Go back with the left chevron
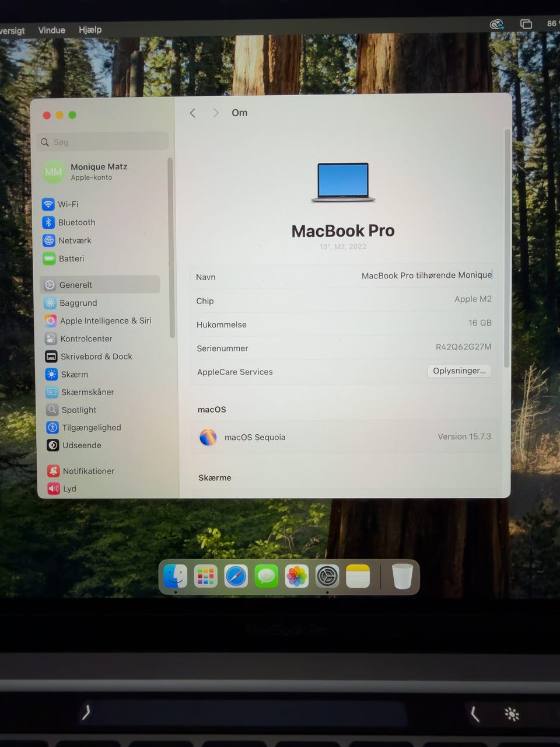Image resolution: width=560 pixels, height=747 pixels. 192,113
